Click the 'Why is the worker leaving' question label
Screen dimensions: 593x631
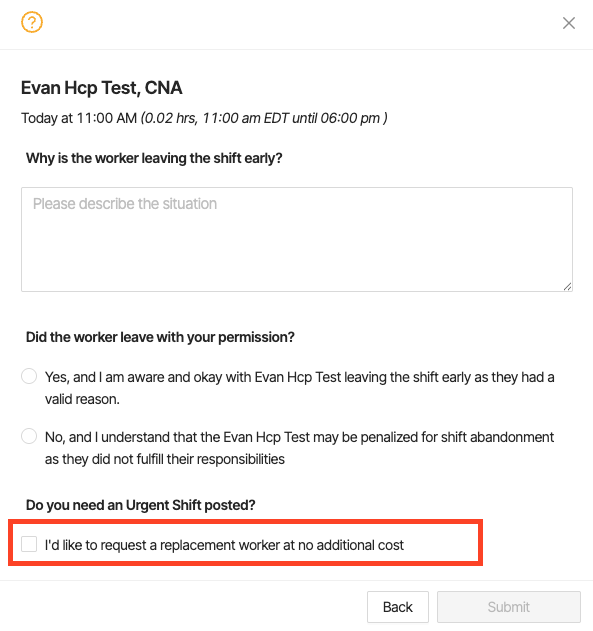click(x=154, y=158)
